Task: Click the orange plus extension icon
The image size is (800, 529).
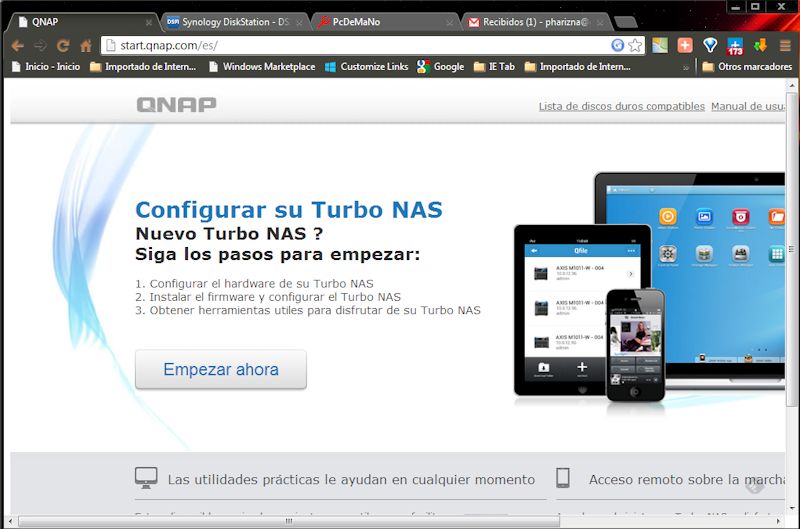Action: [685, 45]
